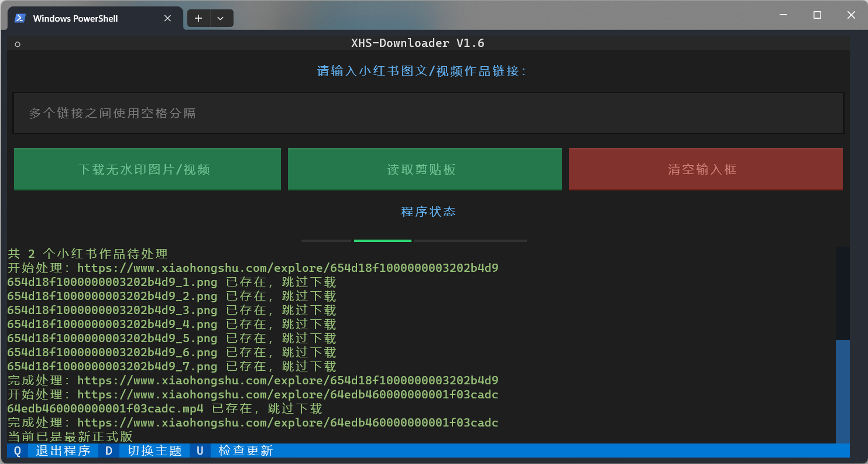Click the clear input box button

[706, 169]
